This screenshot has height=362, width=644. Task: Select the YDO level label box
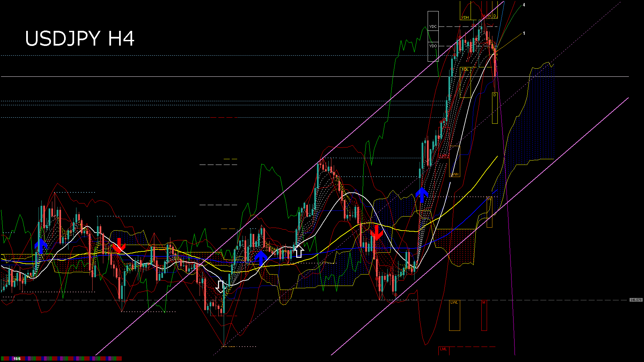point(433,46)
